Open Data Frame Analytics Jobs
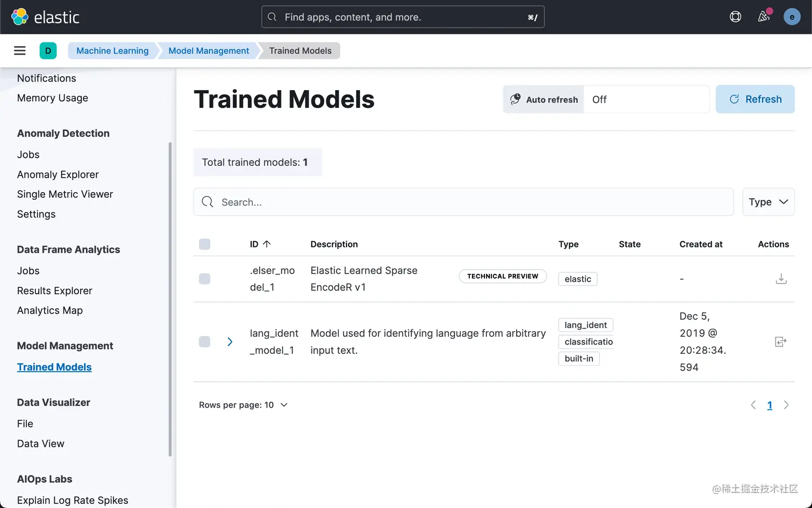Image resolution: width=812 pixels, height=508 pixels. [28, 271]
